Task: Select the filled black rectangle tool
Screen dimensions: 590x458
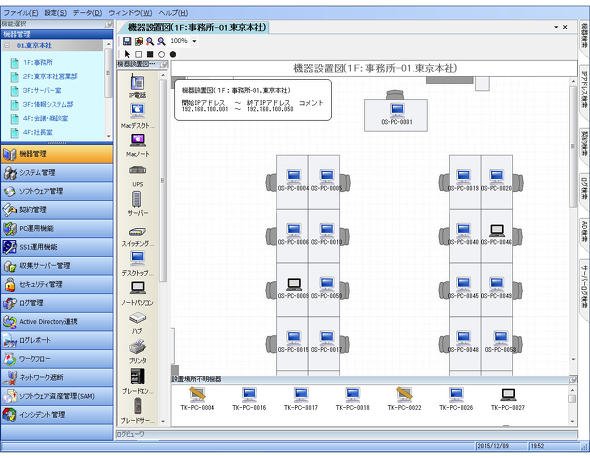Action: point(150,54)
